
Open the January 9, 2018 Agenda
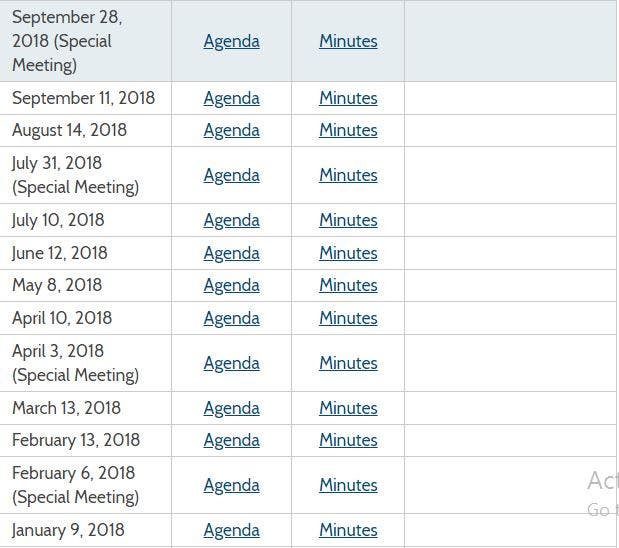click(x=231, y=530)
